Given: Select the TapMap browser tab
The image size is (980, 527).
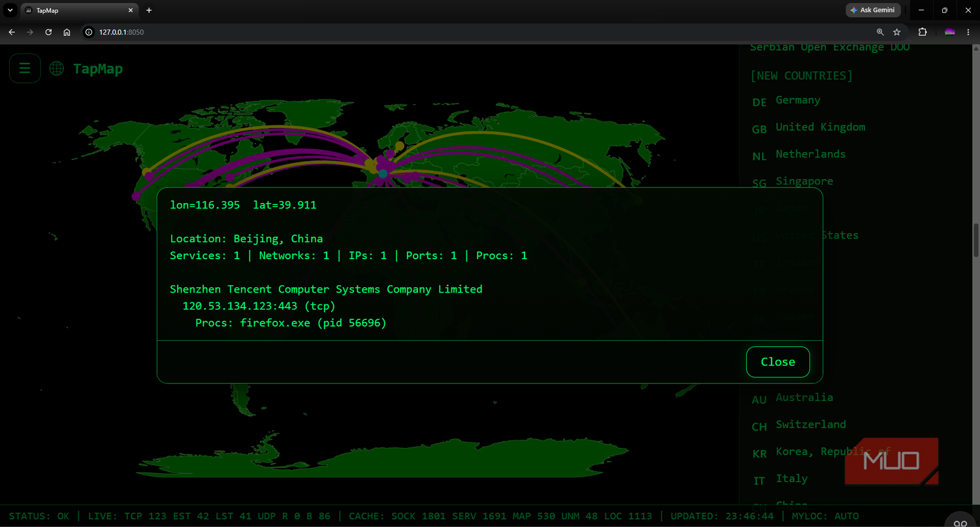Looking at the screenshot, I should (x=78, y=10).
